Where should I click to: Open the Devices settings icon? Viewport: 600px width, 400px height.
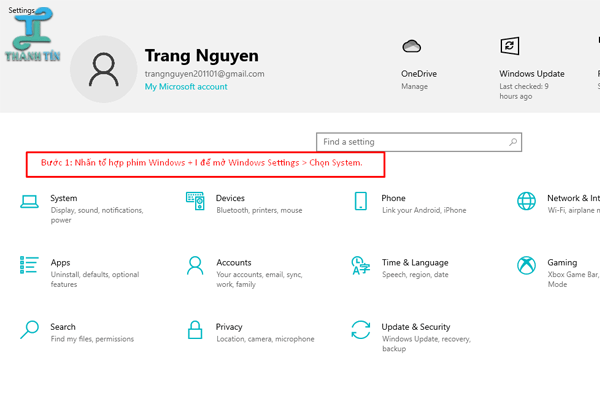tap(195, 202)
